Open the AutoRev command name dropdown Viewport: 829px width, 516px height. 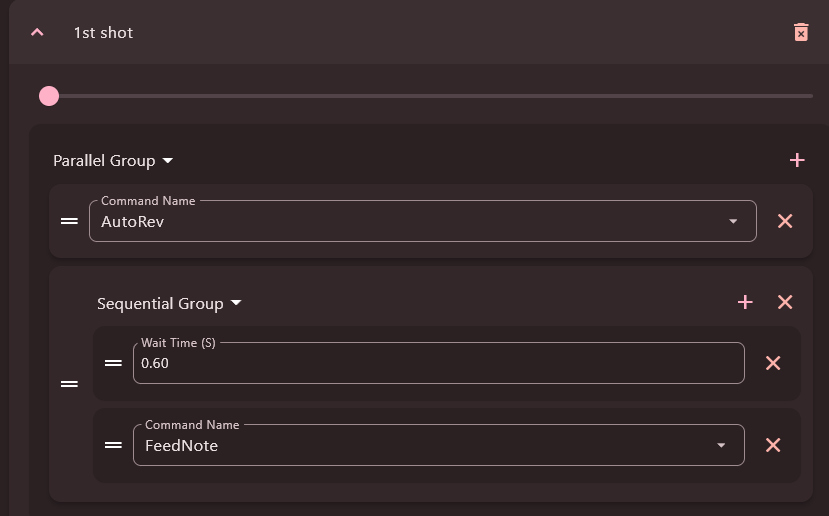coord(733,221)
